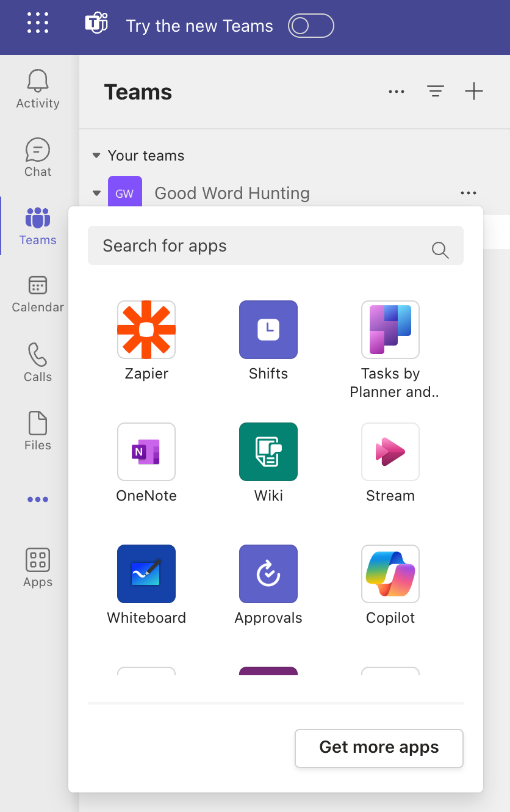Open Teams header more options ellipsis
The width and height of the screenshot is (510, 812).
coord(397,92)
